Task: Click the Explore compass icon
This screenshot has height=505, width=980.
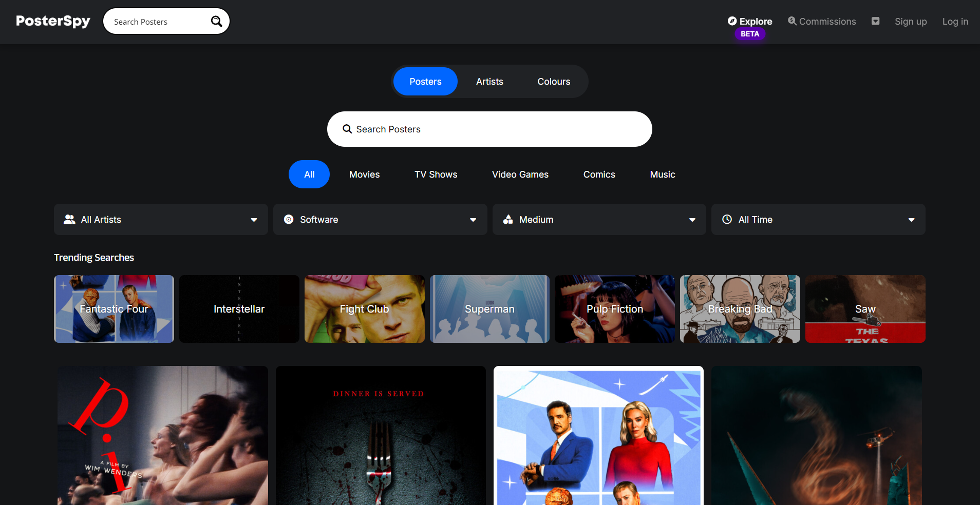Action: pos(732,21)
